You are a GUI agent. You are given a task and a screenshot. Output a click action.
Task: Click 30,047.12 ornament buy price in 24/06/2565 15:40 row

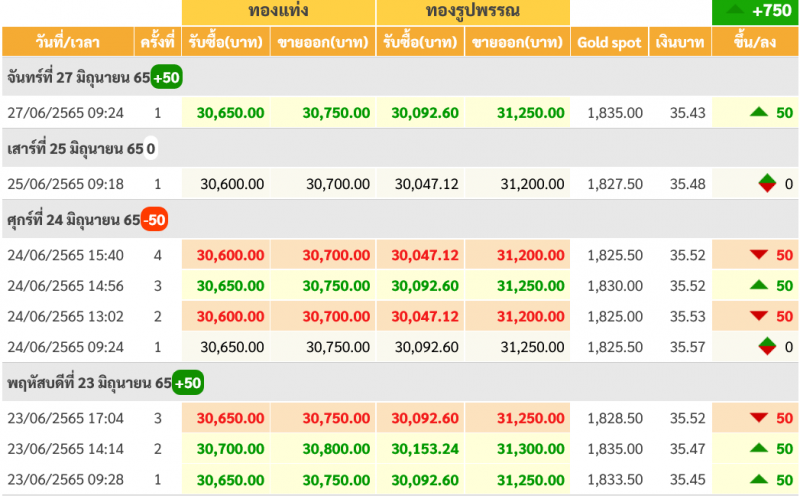coord(425,255)
